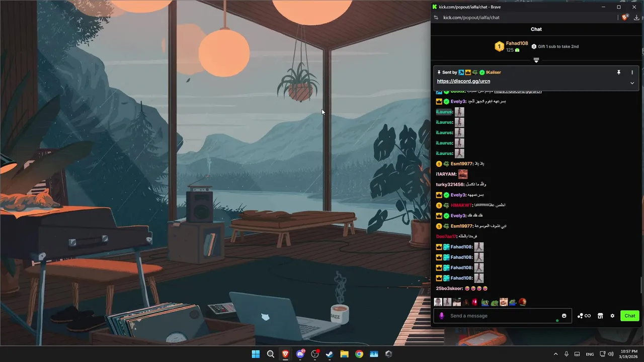644x362 pixels.
Task: Click the purple microphone icon in message box
Action: (442, 316)
